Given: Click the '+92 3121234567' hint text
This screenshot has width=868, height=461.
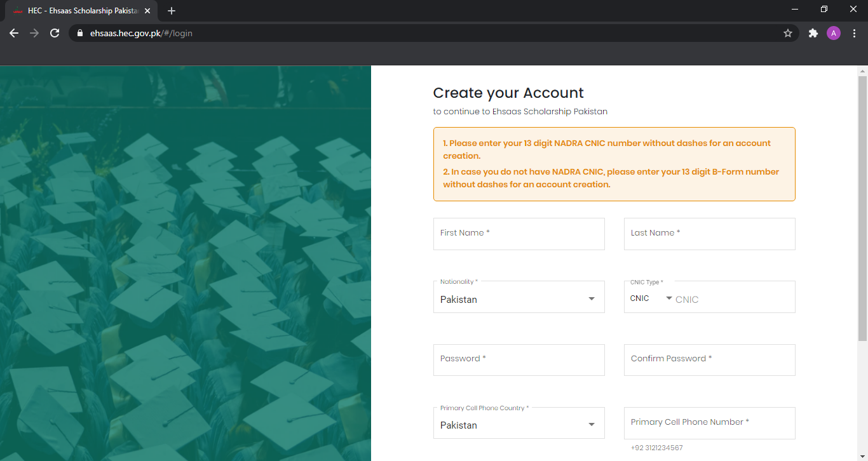Looking at the screenshot, I should coord(657,448).
